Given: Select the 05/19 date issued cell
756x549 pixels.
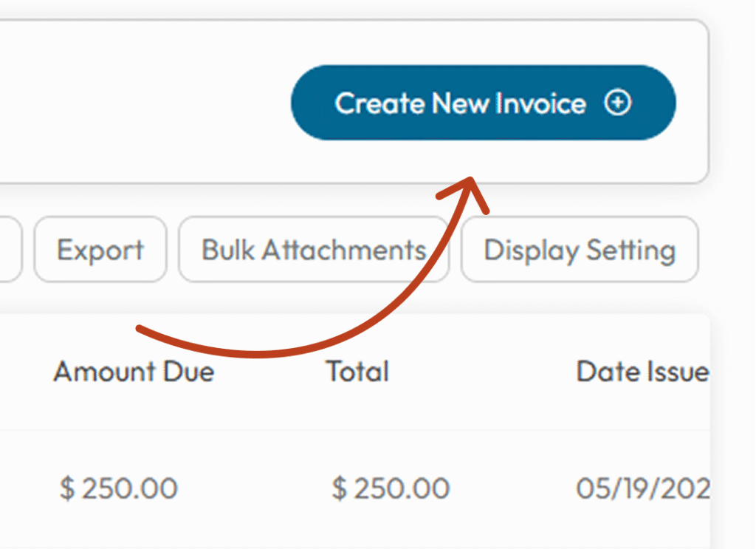Looking at the screenshot, I should [x=643, y=488].
